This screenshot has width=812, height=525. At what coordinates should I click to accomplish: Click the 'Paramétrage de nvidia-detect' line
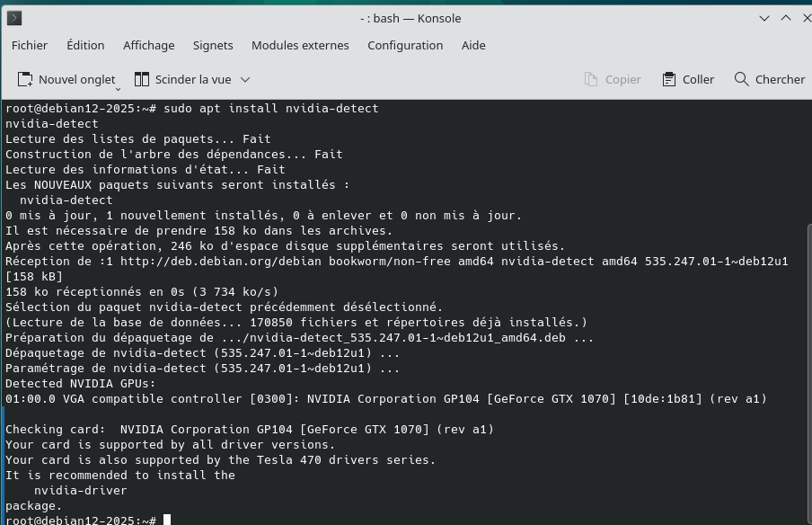(202, 369)
